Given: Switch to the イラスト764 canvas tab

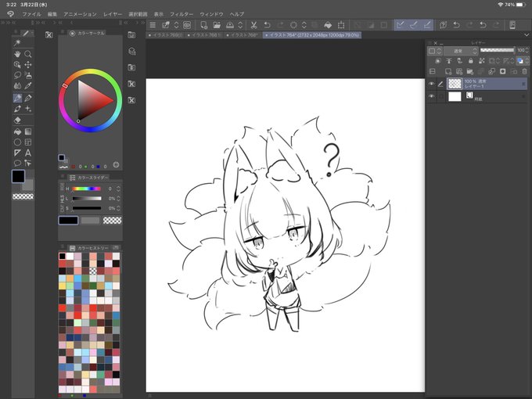Looking at the screenshot, I should tap(312, 35).
